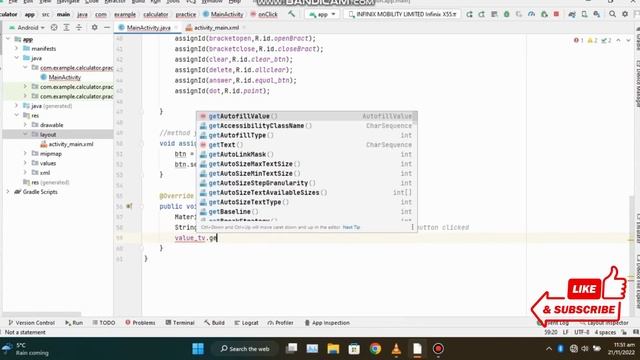Select getAutofillType() from the completion list
Screen dimensions: 640x360
[x=307, y=135]
